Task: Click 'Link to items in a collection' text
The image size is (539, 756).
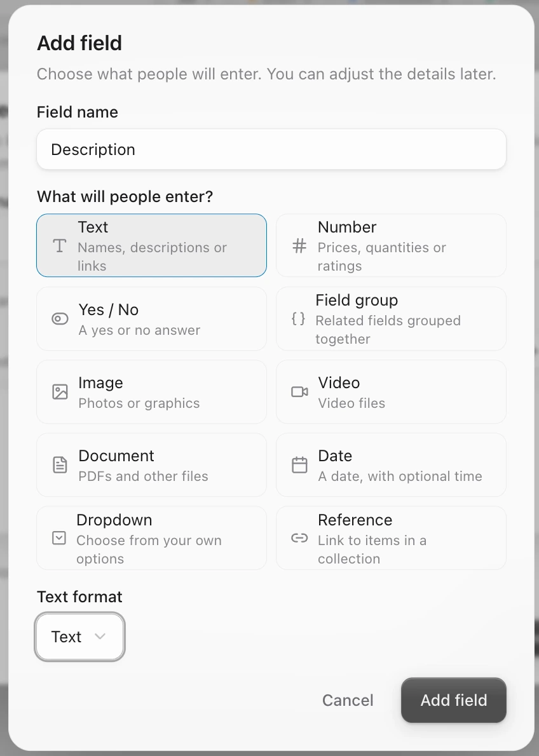Action: (372, 550)
